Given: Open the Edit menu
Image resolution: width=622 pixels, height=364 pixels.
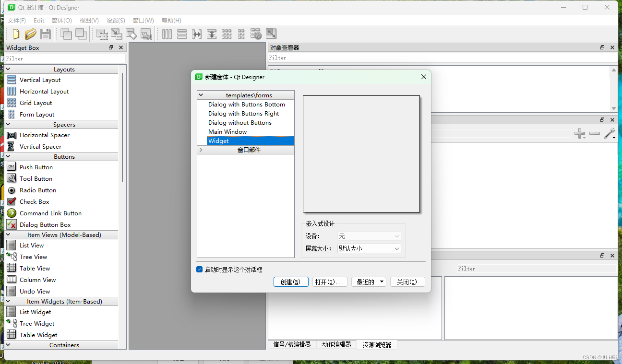Looking at the screenshot, I should [x=39, y=20].
